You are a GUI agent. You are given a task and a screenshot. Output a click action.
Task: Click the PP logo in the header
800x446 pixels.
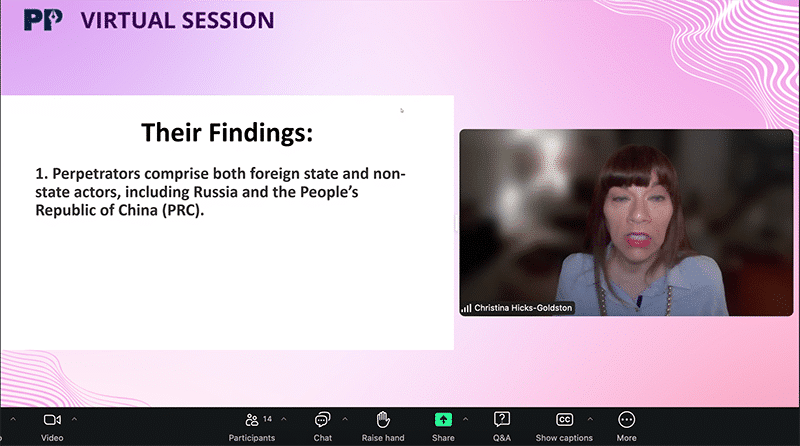coord(40,20)
